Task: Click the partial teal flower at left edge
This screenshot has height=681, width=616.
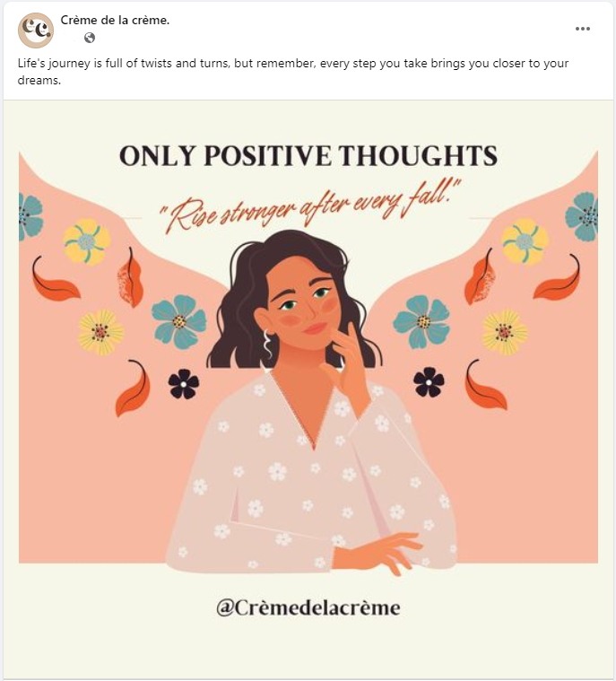Action: pos(29,216)
